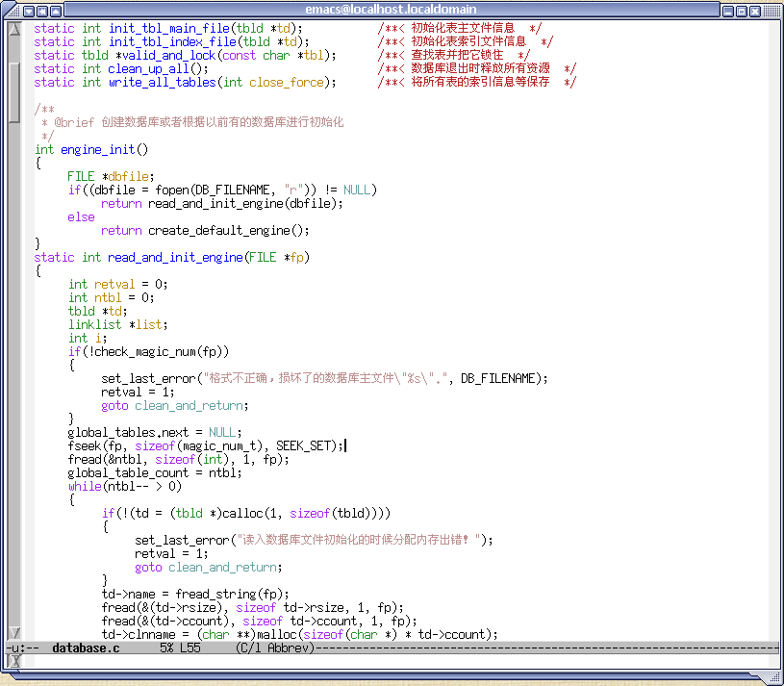
Task: Click the "@brief" doc comment line
Action: pos(192,122)
